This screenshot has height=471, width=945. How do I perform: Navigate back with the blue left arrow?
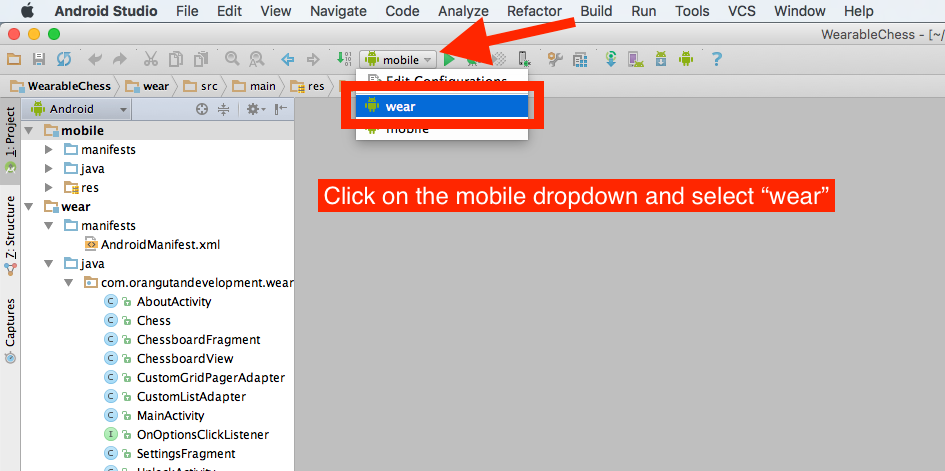[x=288, y=59]
